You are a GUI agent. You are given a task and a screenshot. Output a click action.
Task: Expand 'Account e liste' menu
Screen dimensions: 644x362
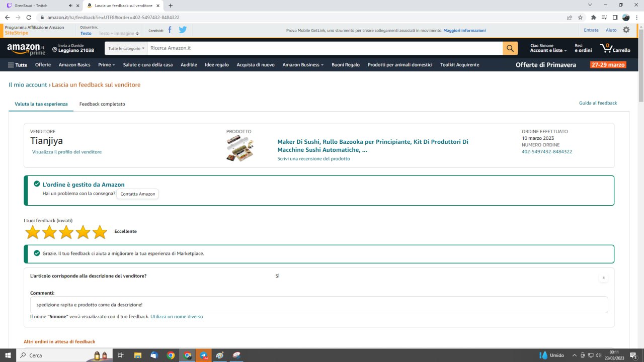tap(548, 48)
